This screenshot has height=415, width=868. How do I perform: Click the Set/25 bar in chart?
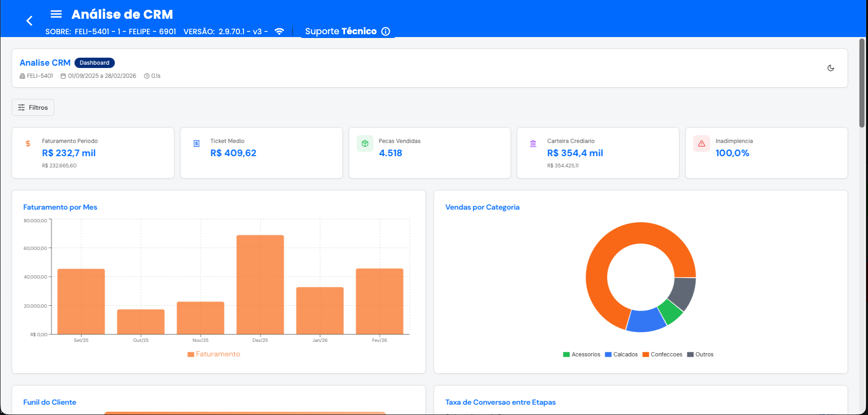[x=81, y=302]
